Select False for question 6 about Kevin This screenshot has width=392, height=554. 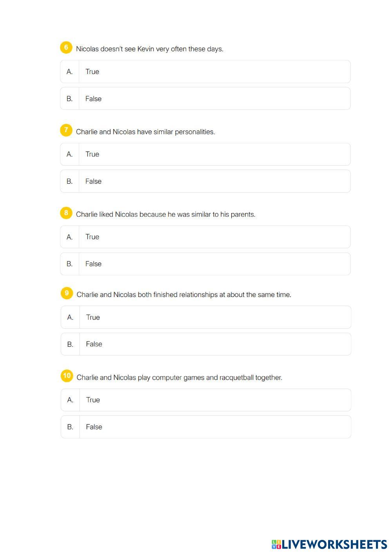pyautogui.click(x=205, y=99)
